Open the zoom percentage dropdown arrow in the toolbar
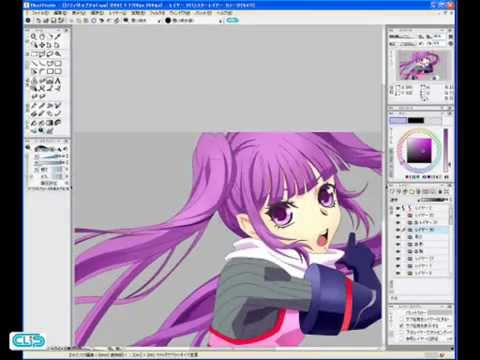The height and width of the screenshot is (360, 480). (159, 21)
